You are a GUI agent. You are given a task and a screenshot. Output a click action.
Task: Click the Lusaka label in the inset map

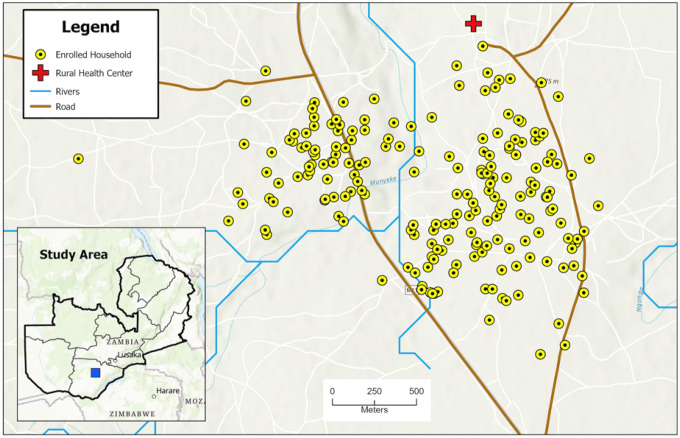(129, 355)
